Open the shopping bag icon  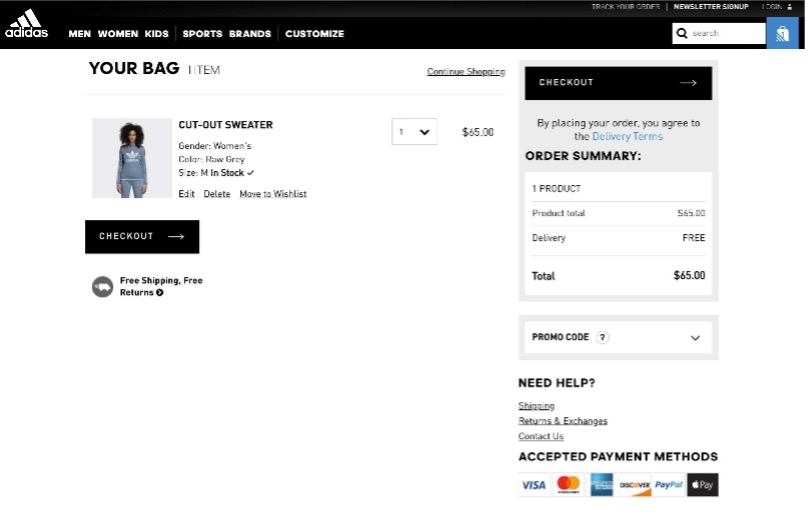pyautogui.click(x=782, y=33)
